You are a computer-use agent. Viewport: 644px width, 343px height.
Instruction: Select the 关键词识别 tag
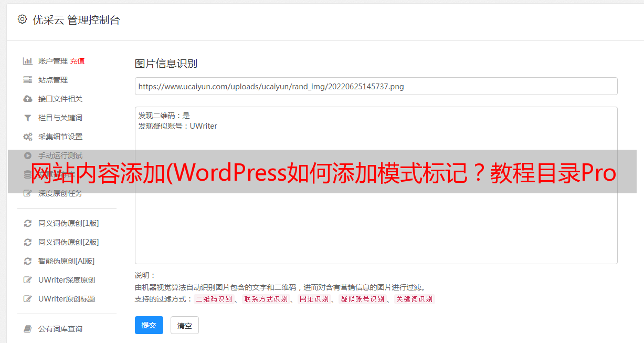pyautogui.click(x=415, y=299)
